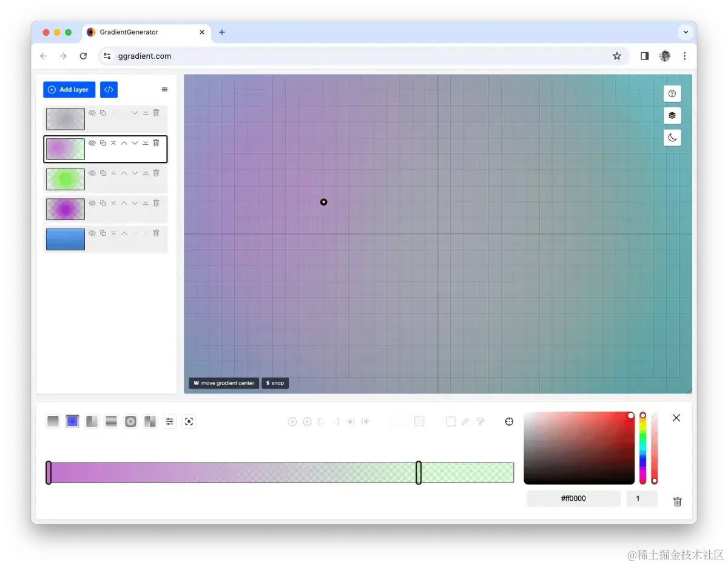
Task: Toggle dark mode with the moon icon
Action: [672, 138]
